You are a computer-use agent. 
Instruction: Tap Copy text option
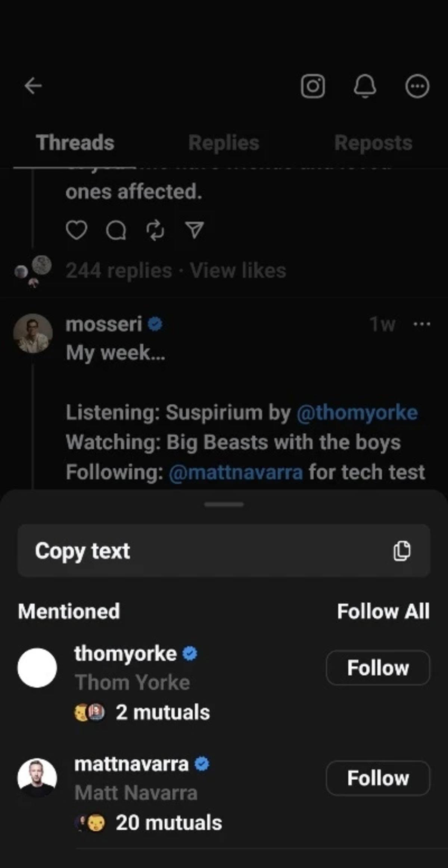[224, 551]
